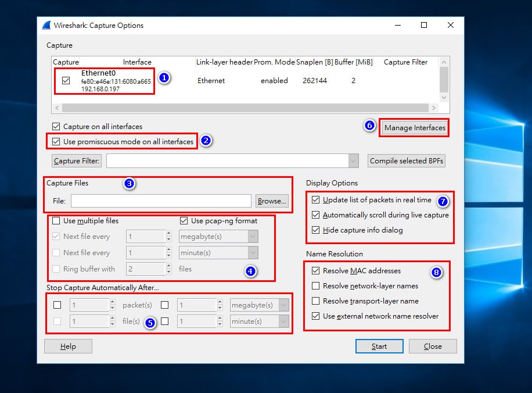The height and width of the screenshot is (393, 532).
Task: Click the stop after packet(s) count field
Action: [x=89, y=305]
